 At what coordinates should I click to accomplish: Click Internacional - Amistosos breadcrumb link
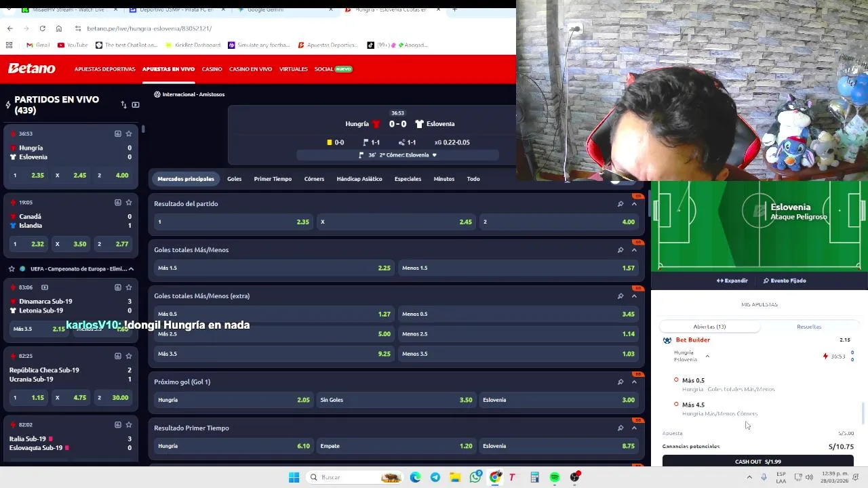(x=193, y=94)
